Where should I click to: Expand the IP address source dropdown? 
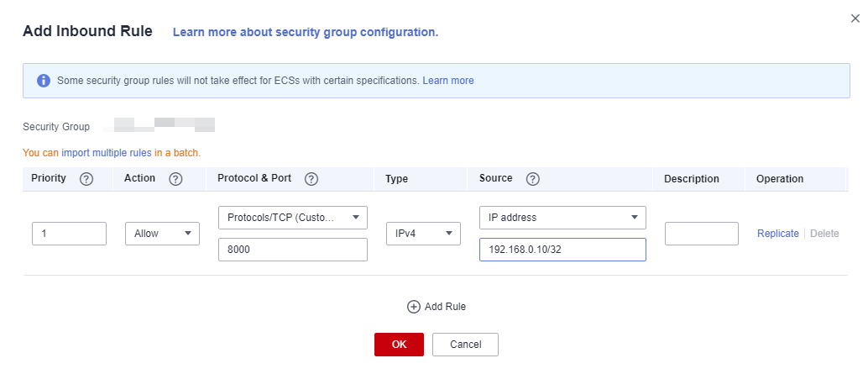[562, 217]
